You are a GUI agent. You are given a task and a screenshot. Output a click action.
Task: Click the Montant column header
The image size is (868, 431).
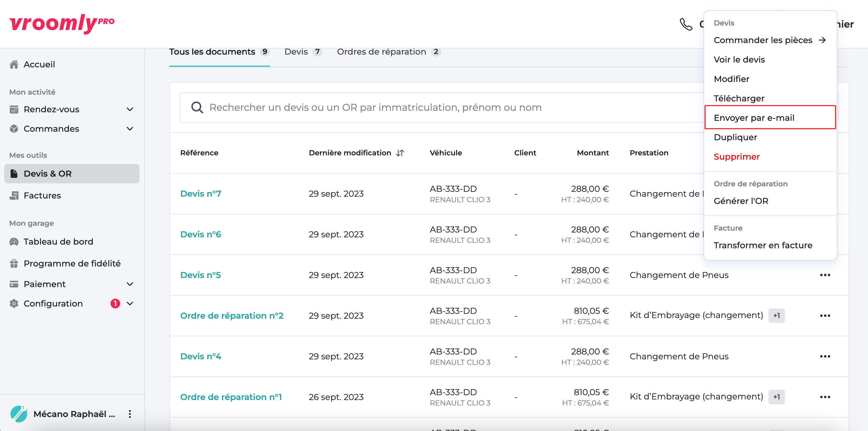point(593,153)
